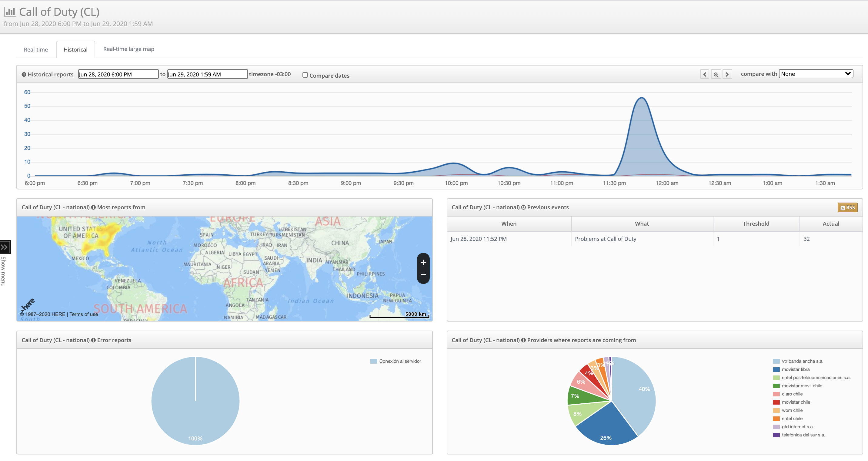Toggle wom chile legend entry

pos(788,410)
